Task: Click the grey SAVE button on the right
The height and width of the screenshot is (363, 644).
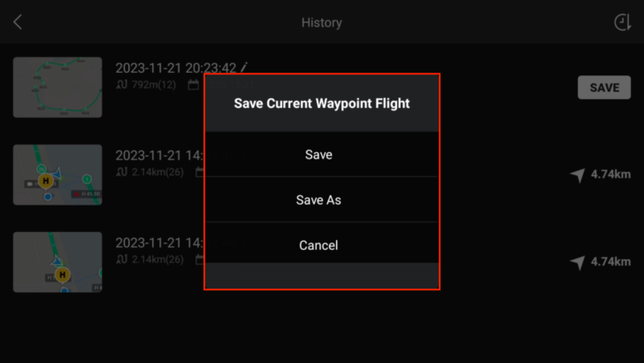Action: (604, 87)
